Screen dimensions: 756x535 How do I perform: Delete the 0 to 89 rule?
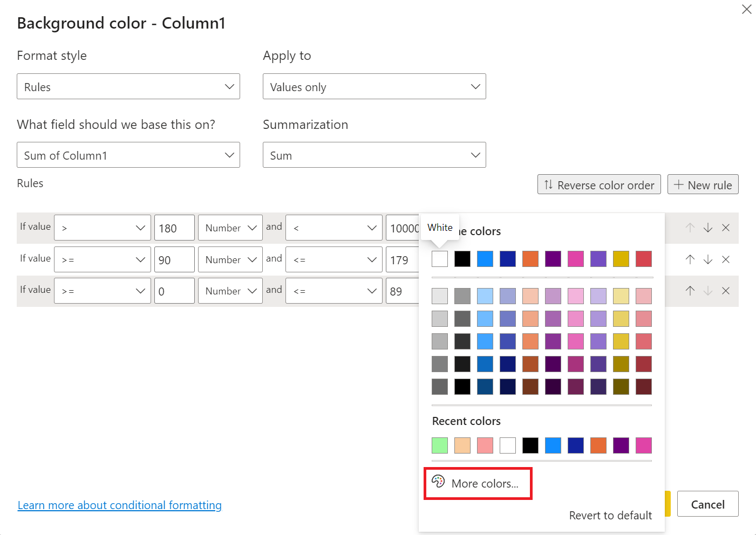[x=726, y=291]
